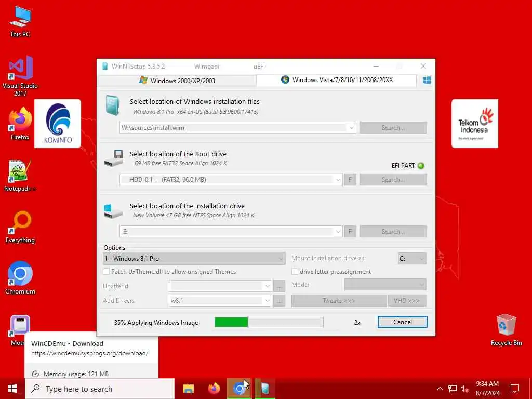Click the installation files box icon

112,105
